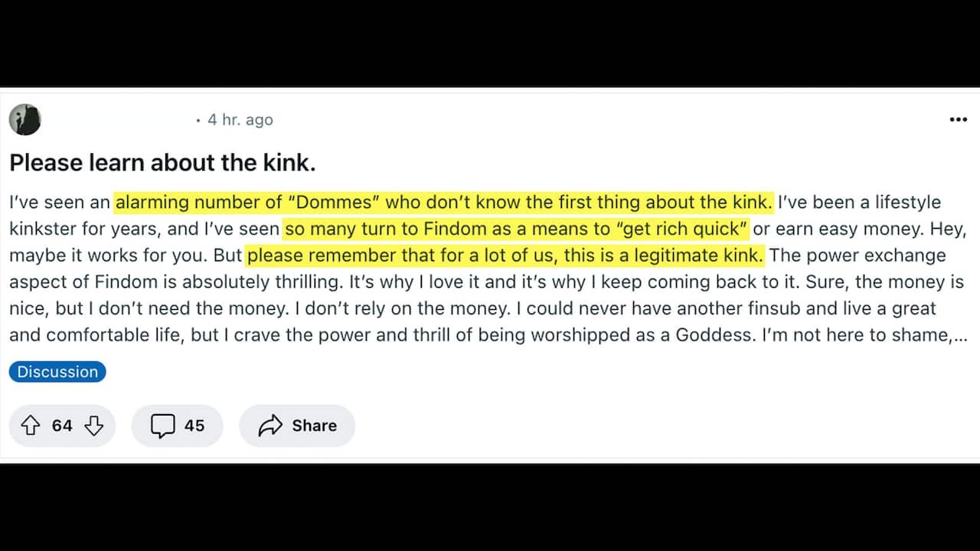The image size is (980, 551).
Task: Click the comment count showing 45
Action: tap(194, 425)
